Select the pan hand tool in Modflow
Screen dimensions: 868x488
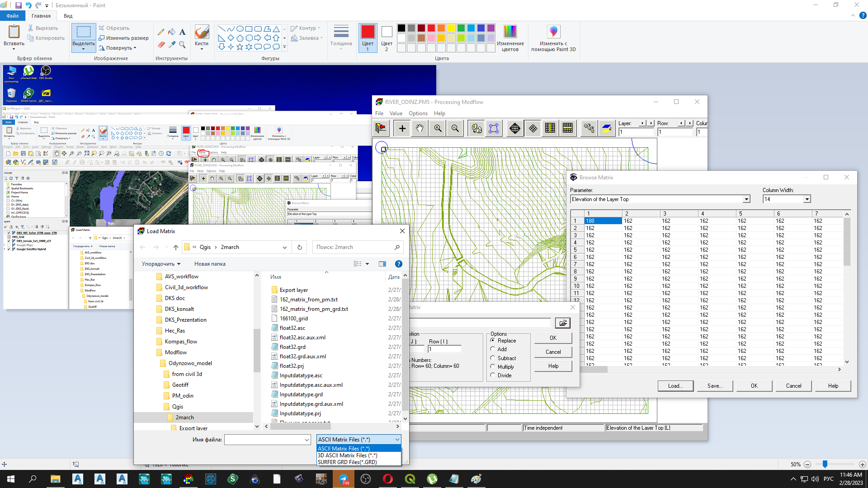420,128
